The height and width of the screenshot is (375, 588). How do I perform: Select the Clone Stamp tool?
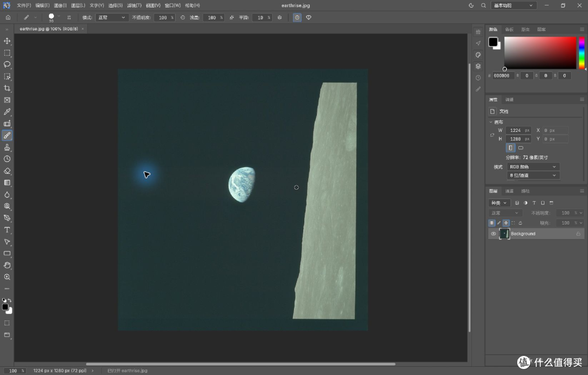7,147
